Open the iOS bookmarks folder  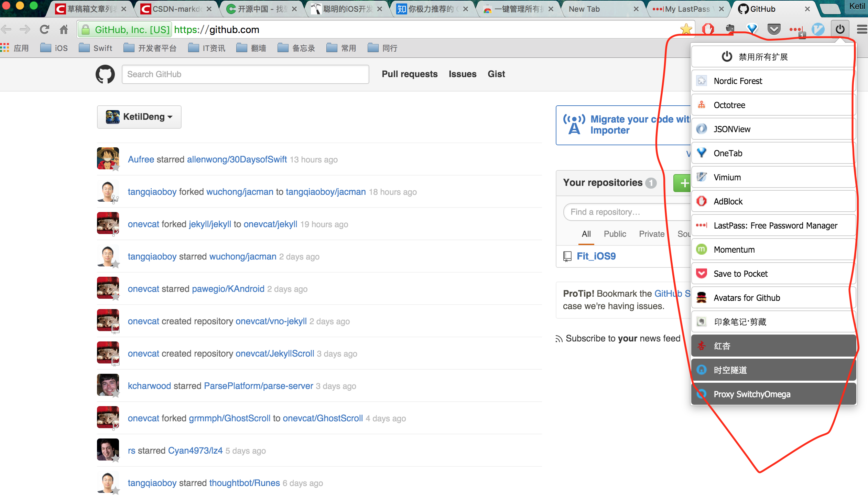click(54, 48)
